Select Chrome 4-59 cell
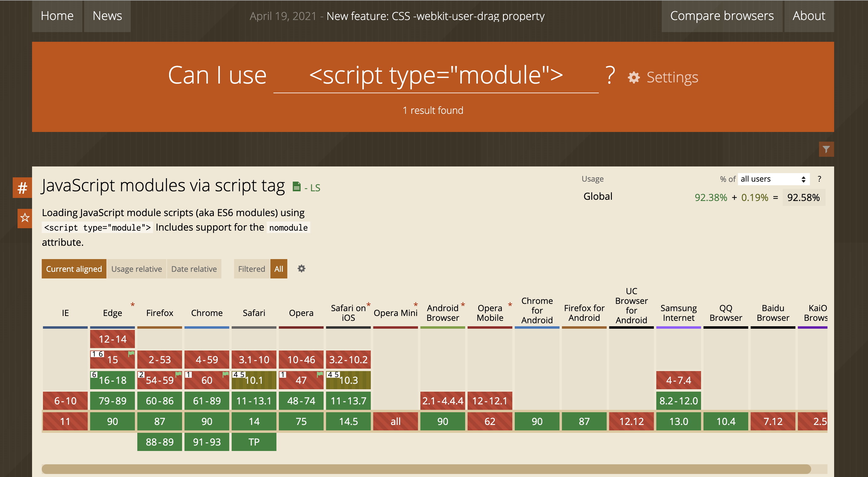 pos(207,359)
